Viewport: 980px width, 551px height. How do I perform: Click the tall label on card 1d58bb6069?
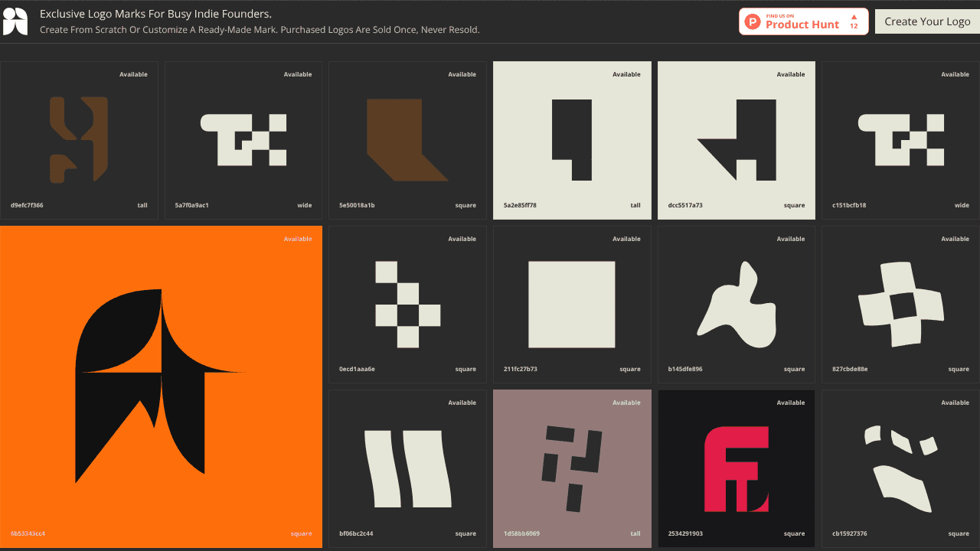click(635, 533)
